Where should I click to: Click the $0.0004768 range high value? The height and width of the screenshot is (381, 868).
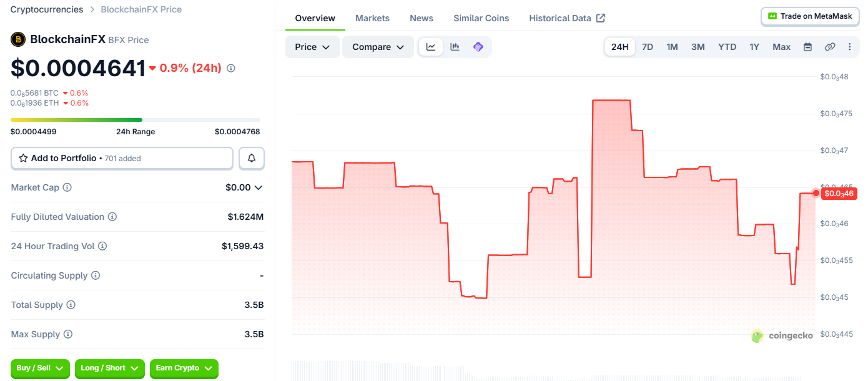(x=237, y=132)
